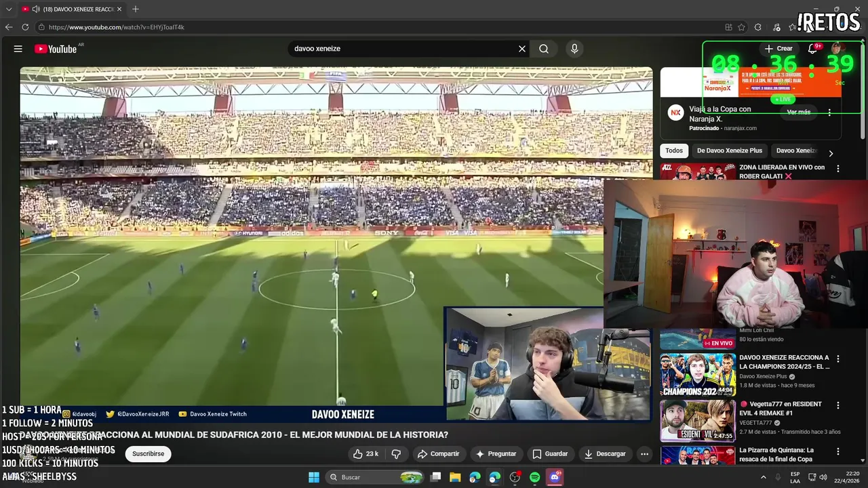Show next filter chips arrow
The image size is (868, 488).
coord(831,153)
